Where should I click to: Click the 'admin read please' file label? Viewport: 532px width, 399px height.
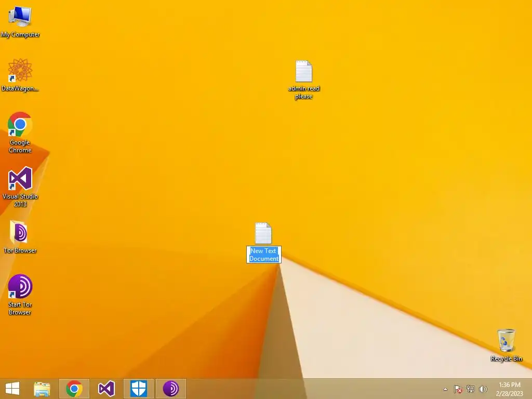pyautogui.click(x=303, y=92)
